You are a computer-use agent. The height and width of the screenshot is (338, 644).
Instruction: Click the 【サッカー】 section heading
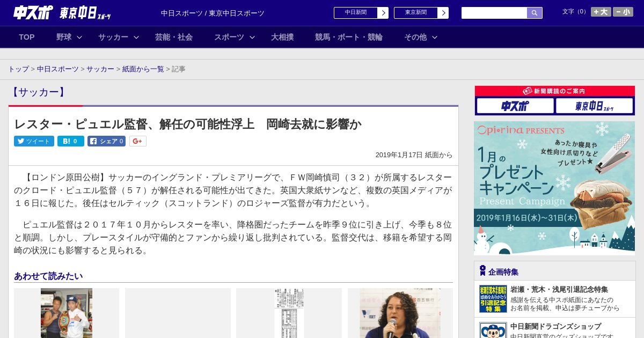[39, 92]
